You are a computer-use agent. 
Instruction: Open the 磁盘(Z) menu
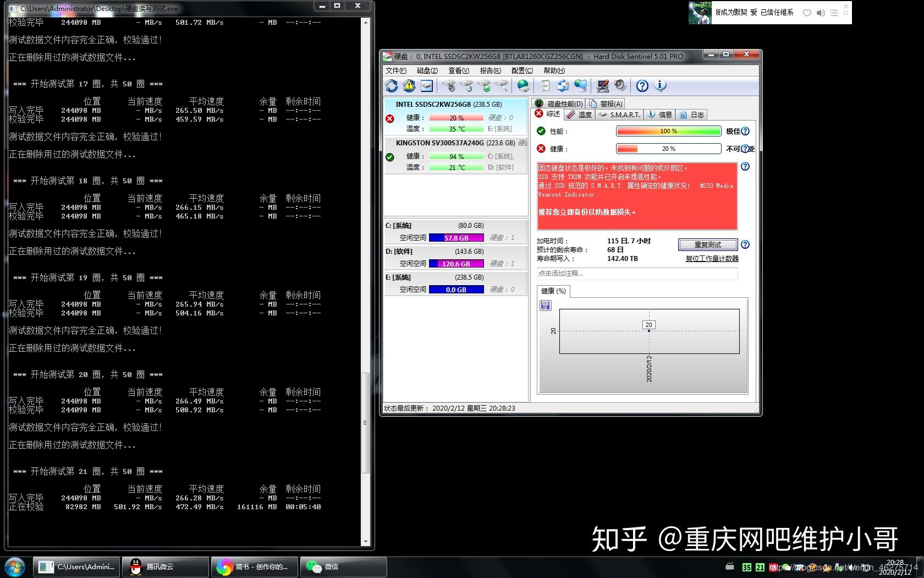(x=427, y=70)
